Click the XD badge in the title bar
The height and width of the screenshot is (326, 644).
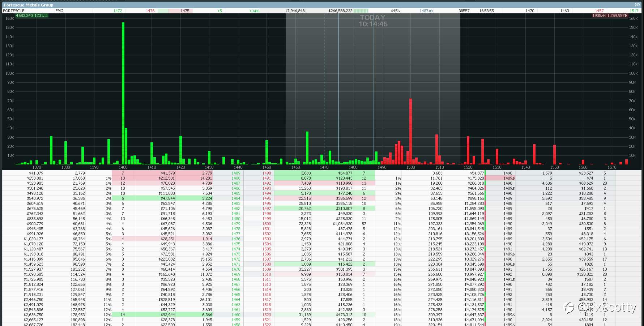click(637, 5)
